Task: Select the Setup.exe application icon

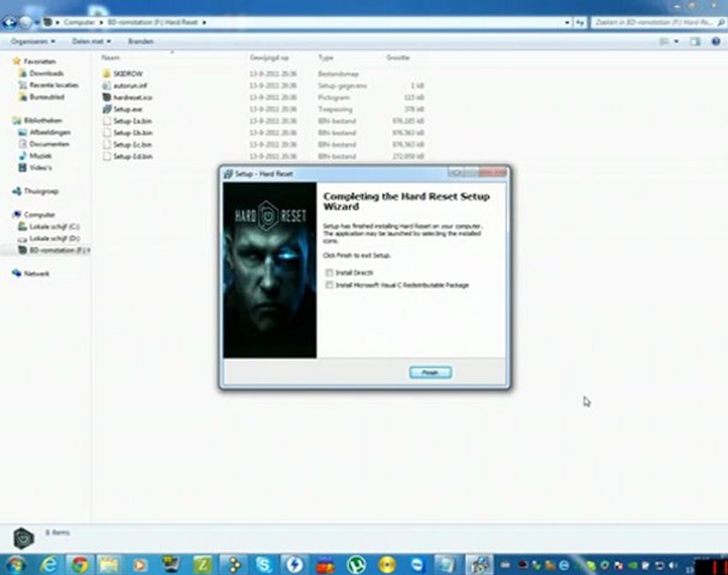Action: 107,109
